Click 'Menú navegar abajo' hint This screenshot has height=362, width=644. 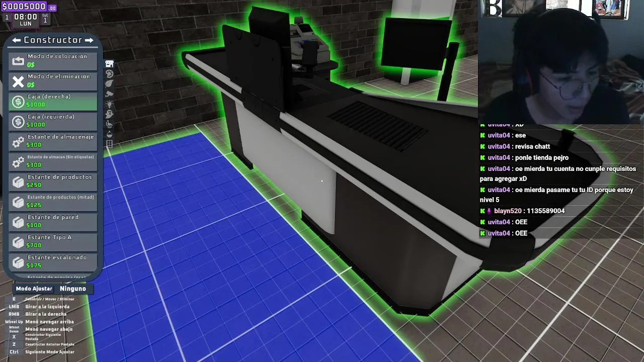click(49, 329)
